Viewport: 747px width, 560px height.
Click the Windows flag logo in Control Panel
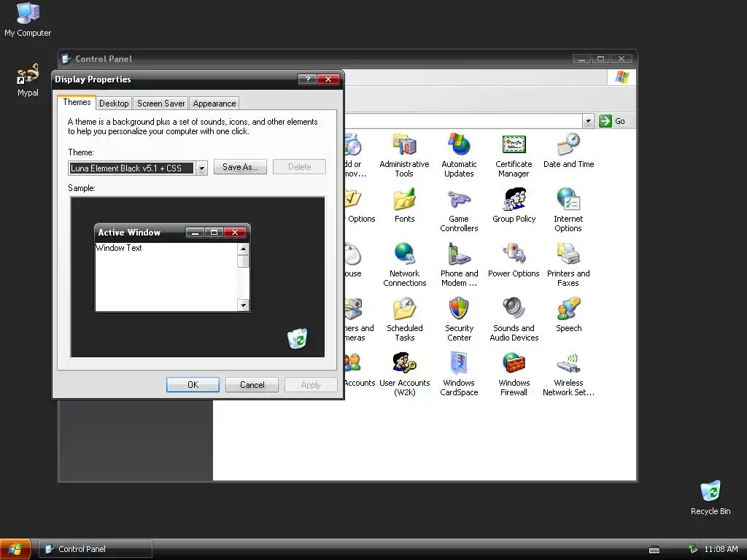(622, 77)
